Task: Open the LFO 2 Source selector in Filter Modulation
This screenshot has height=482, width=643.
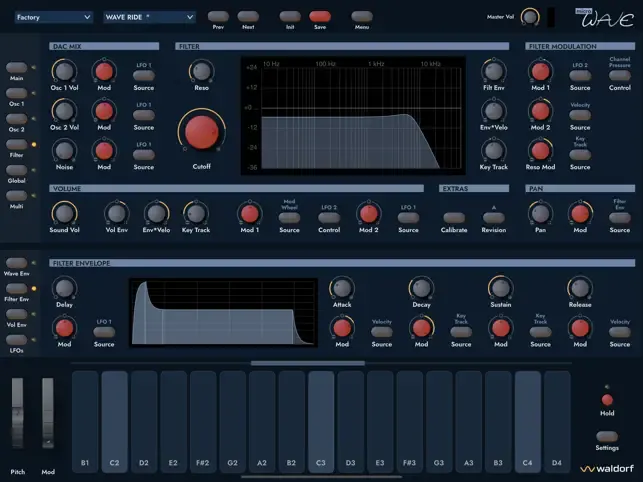Action: tap(580, 75)
